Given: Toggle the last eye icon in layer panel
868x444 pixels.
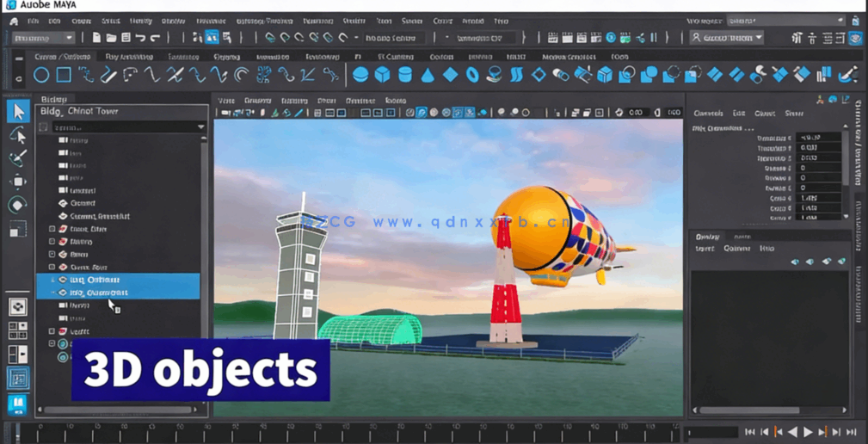Looking at the screenshot, I should pyautogui.click(x=842, y=261).
